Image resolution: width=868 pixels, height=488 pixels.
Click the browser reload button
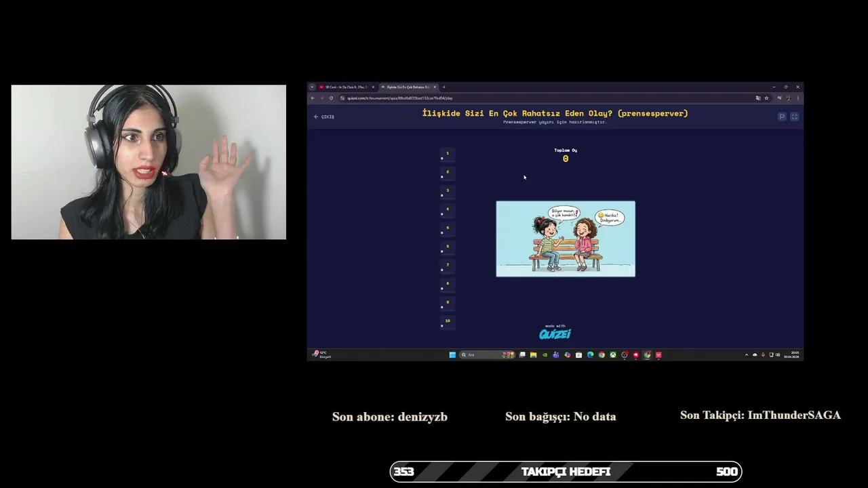pyautogui.click(x=331, y=98)
